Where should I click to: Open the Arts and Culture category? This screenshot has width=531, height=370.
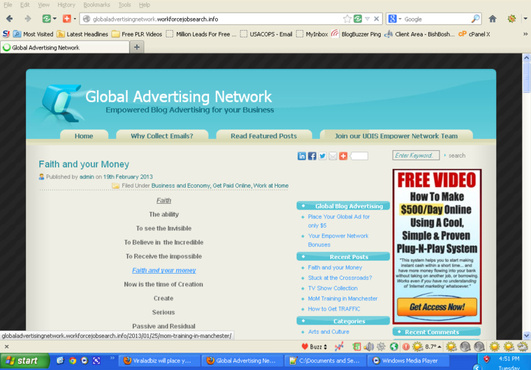point(328,332)
